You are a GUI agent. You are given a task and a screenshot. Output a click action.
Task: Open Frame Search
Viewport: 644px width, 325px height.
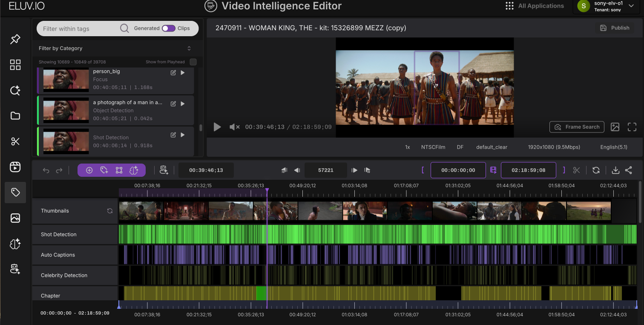[577, 127]
